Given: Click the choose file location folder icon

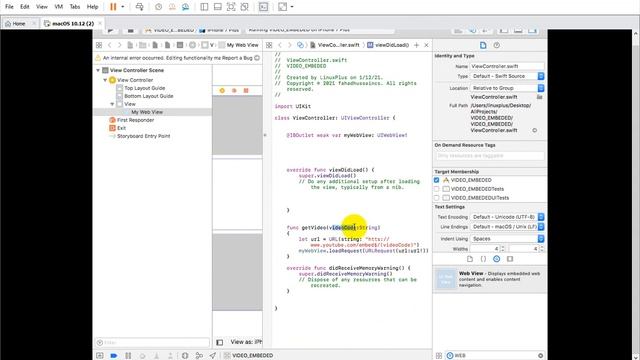Looking at the screenshot, I should pyautogui.click(x=540, y=97).
